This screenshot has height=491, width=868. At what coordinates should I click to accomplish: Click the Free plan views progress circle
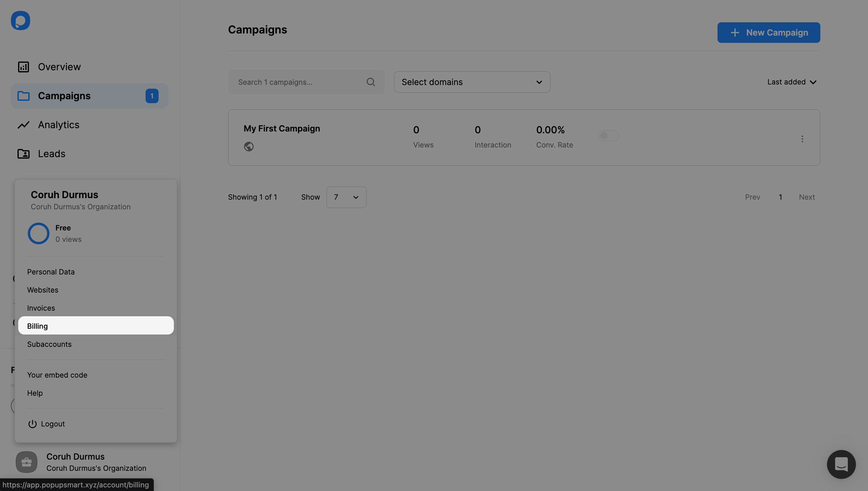pos(38,233)
